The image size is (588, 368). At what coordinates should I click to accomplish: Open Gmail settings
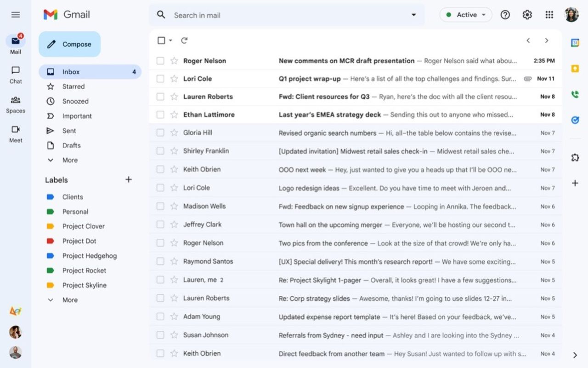tap(527, 14)
